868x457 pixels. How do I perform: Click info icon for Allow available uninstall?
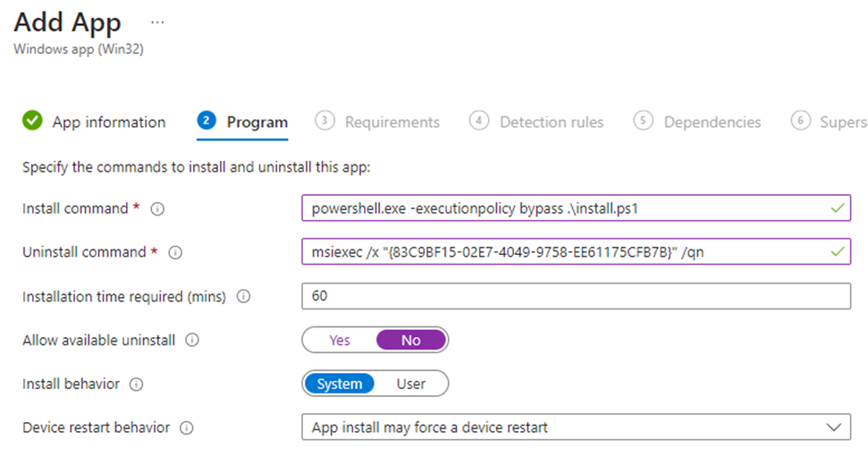click(192, 341)
